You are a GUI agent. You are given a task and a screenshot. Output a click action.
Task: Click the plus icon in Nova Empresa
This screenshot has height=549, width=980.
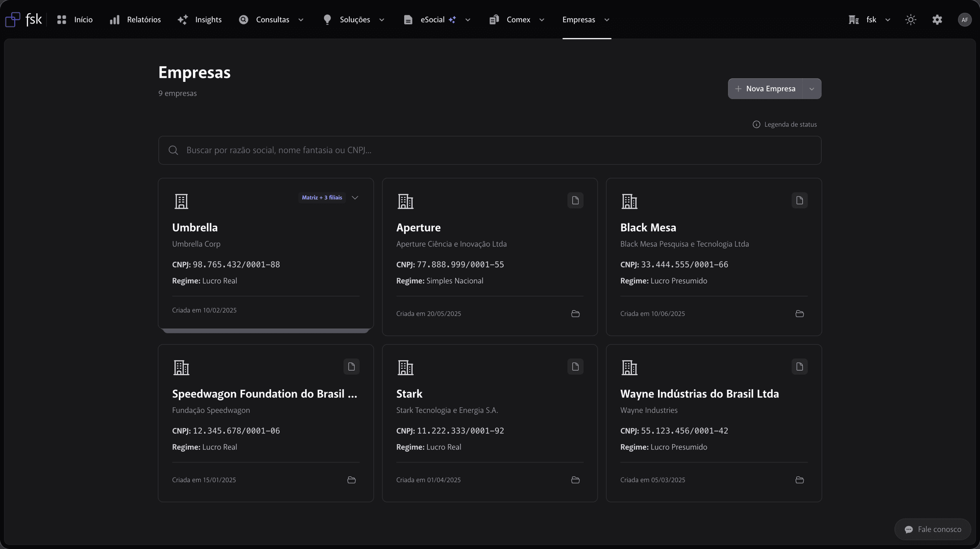[x=738, y=89]
